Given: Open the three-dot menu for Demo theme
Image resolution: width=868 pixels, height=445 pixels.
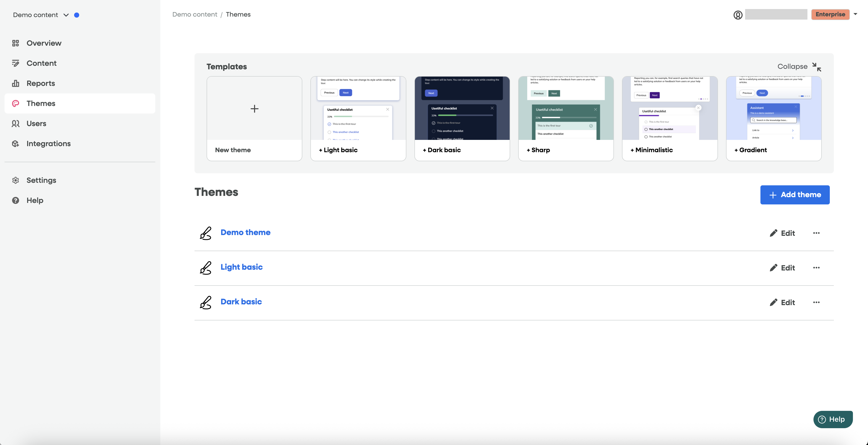Looking at the screenshot, I should coord(816,233).
